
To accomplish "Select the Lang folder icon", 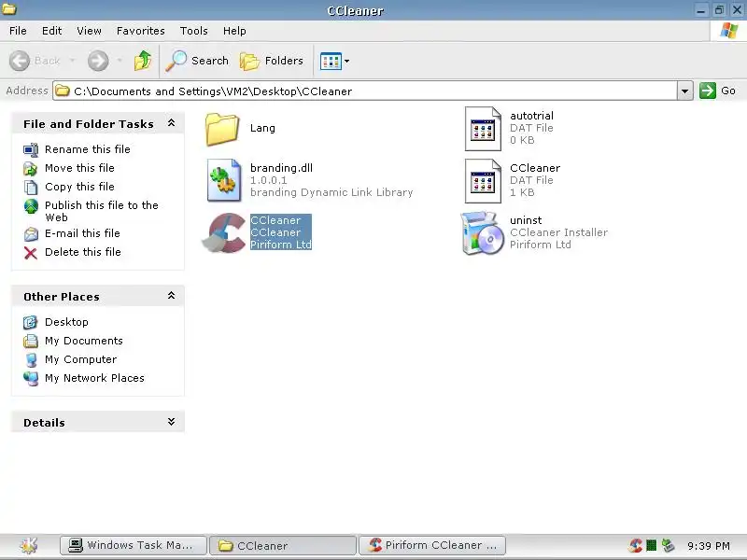I will coord(222,129).
